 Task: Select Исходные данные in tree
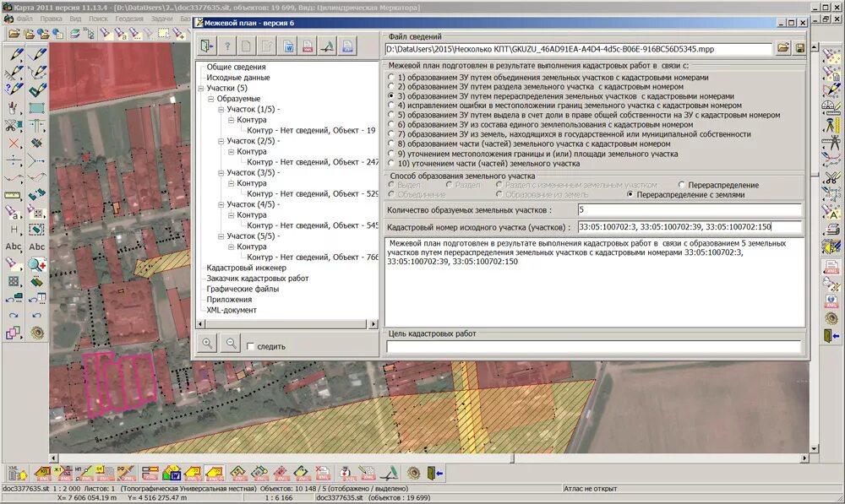point(238,78)
